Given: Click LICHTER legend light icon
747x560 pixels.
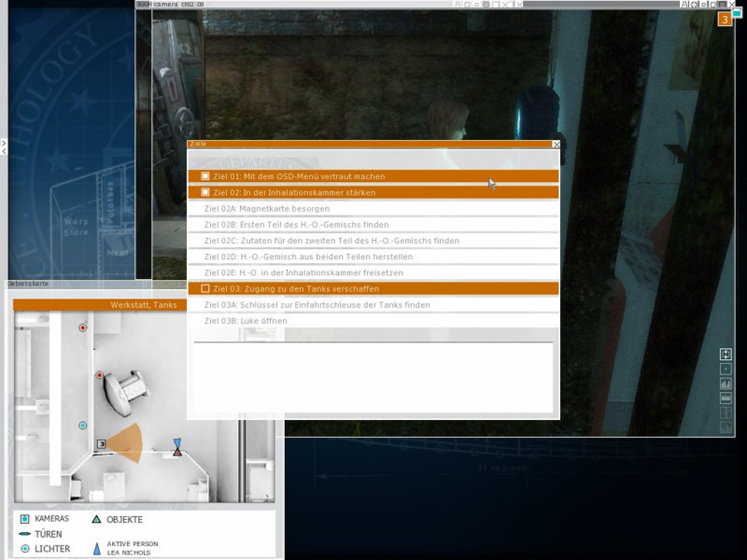Looking at the screenshot, I should point(25,549).
